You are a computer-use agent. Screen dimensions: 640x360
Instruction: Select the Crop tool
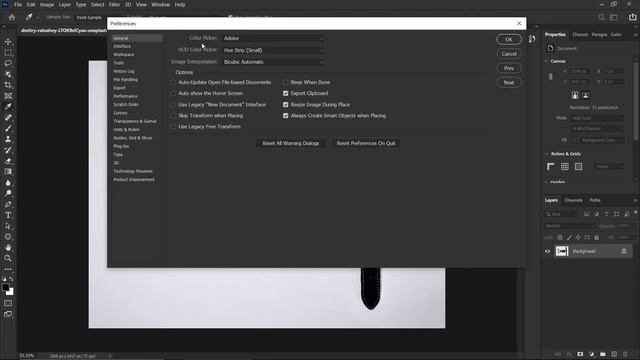[x=8, y=85]
